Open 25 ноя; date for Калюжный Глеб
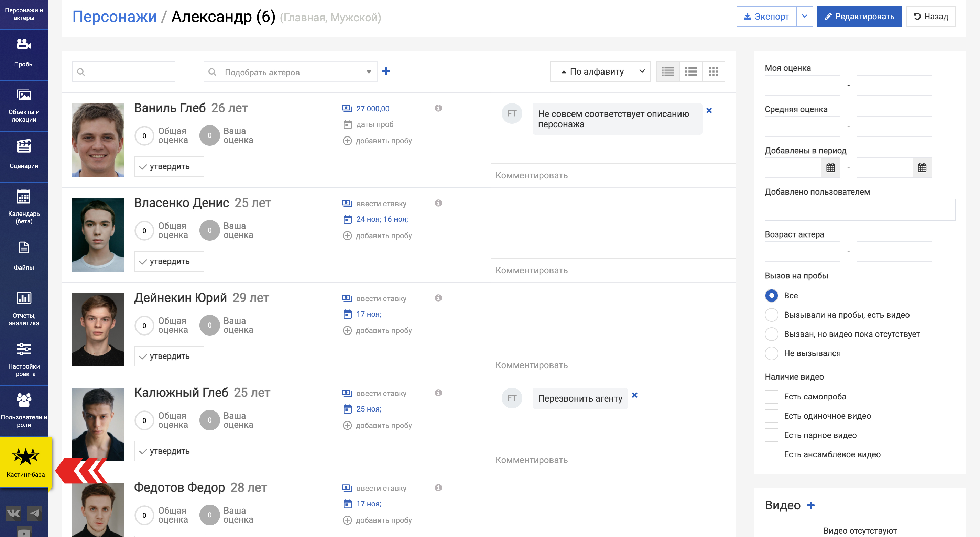This screenshot has height=537, width=980. pyautogui.click(x=369, y=409)
